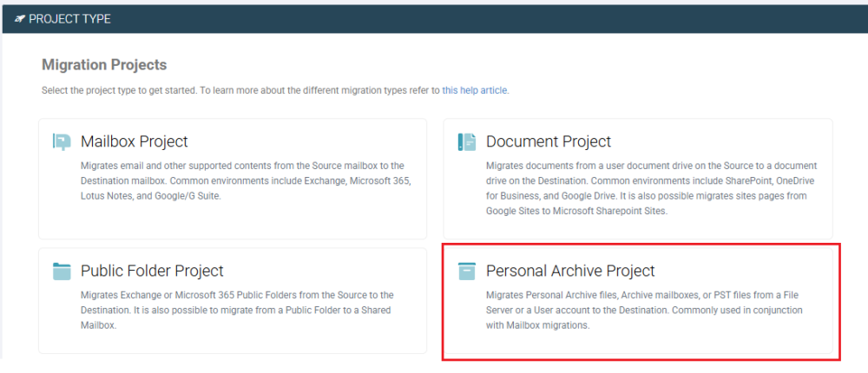Screen dimensions: 868x373
Task: Click the Document Project description text
Action: pos(637,187)
